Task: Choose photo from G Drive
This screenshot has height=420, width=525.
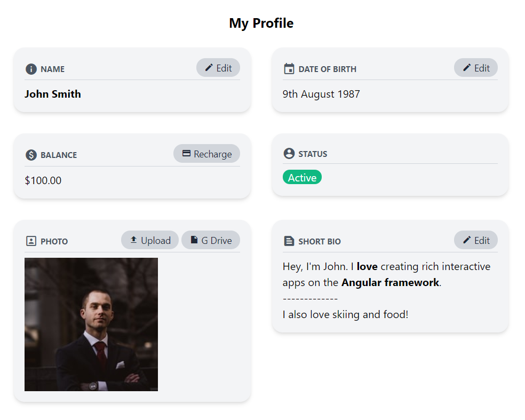Action: 211,240
